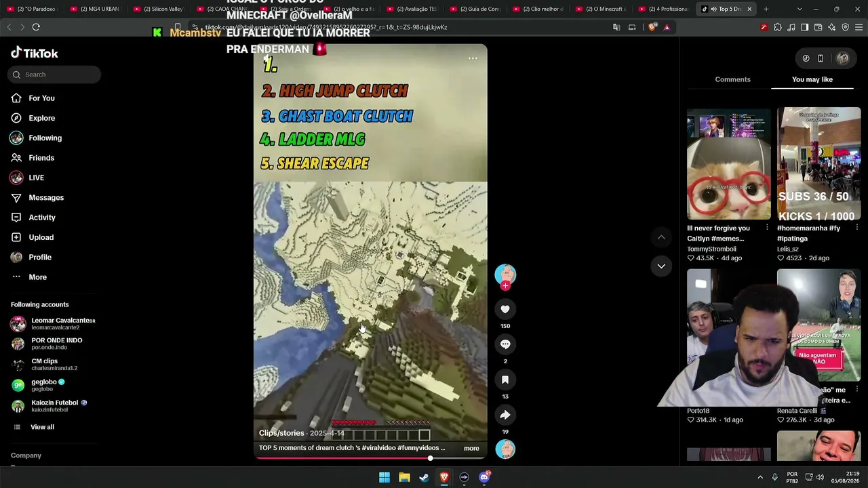The height and width of the screenshot is (488, 868).
Task: Click the TikTok Search field
Action: pos(54,75)
